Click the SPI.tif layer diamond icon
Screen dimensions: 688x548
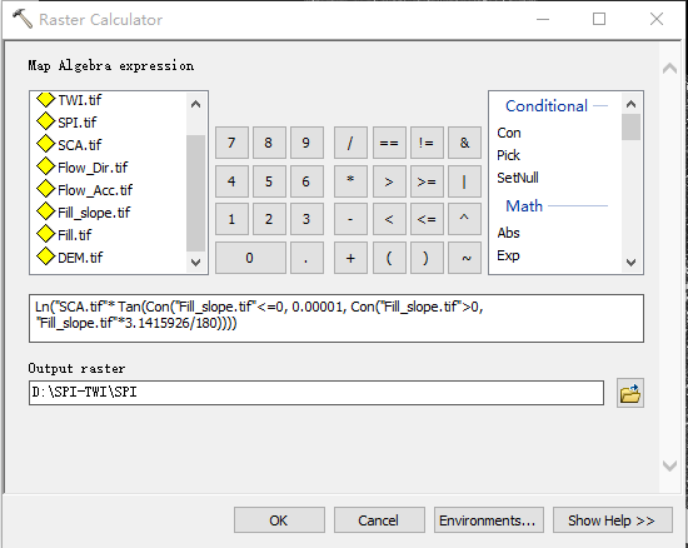point(46,122)
